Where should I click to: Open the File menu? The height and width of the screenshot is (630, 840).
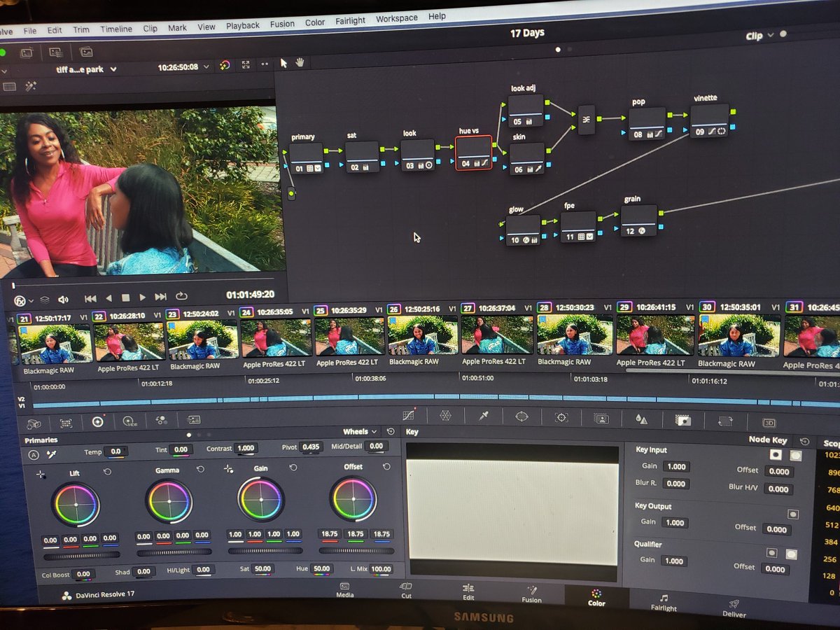29,31
